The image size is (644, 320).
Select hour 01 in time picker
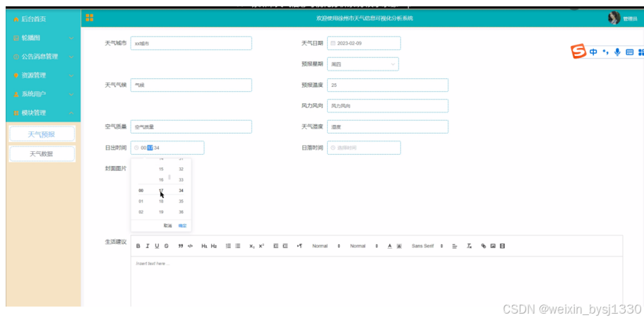pyautogui.click(x=141, y=201)
